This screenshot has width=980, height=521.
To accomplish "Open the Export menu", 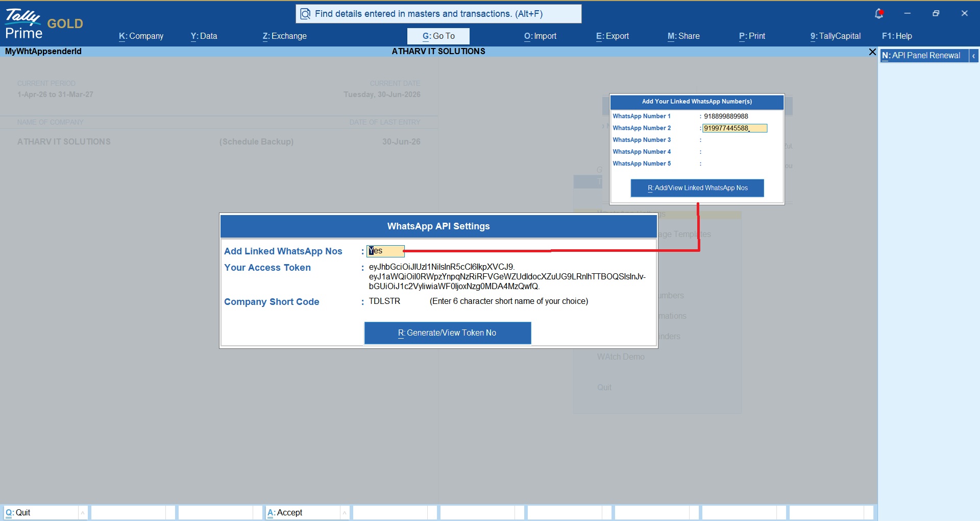I will [x=612, y=36].
